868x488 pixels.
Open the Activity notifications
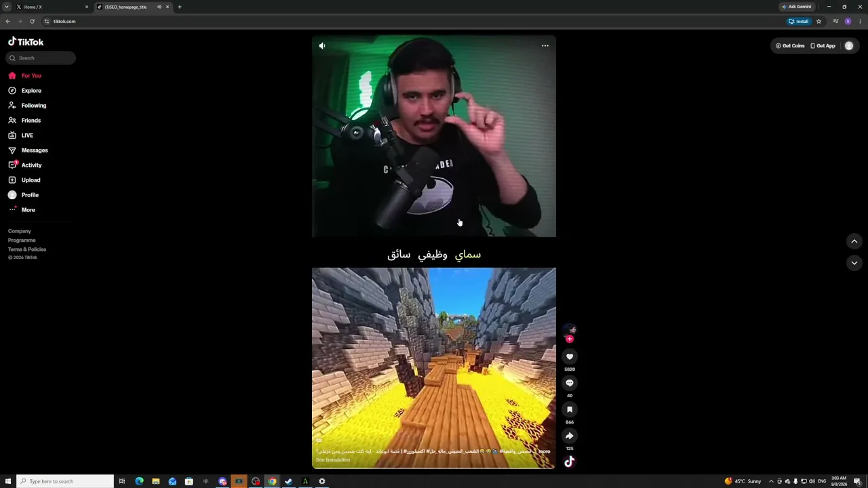(25, 165)
